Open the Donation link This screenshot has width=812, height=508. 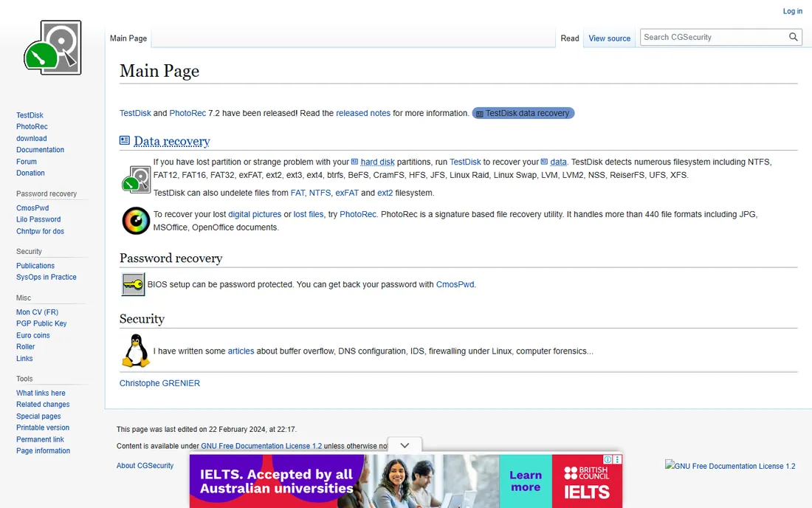point(30,173)
